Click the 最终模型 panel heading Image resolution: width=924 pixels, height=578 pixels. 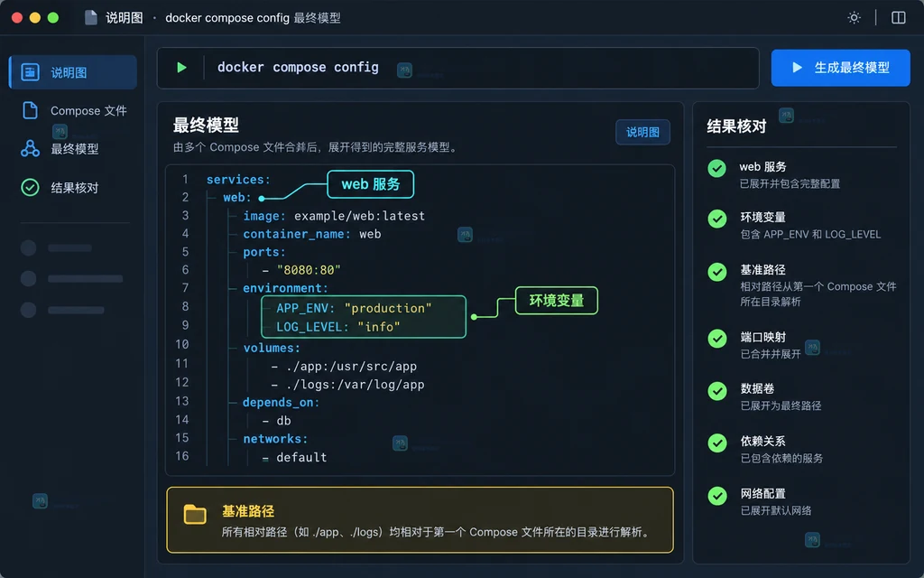pos(206,125)
